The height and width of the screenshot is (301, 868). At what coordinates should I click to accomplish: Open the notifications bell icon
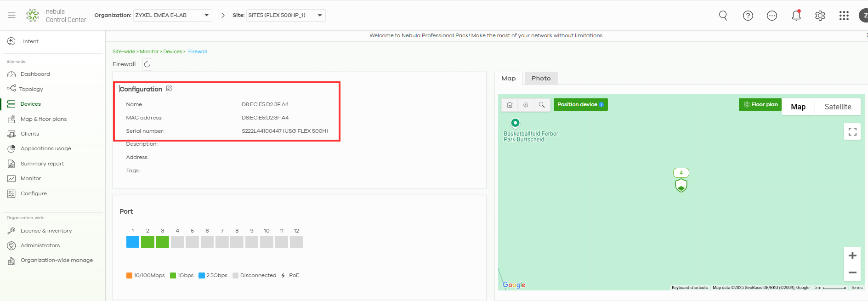coord(796,16)
